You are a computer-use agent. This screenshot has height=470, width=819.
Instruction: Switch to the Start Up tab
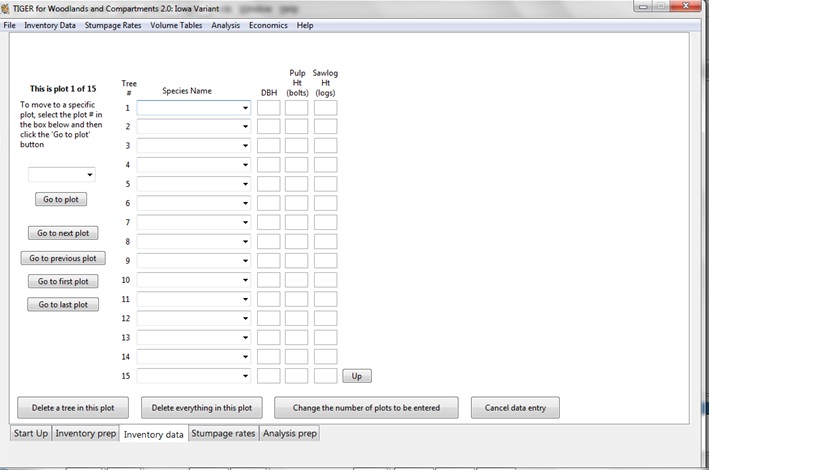point(30,434)
